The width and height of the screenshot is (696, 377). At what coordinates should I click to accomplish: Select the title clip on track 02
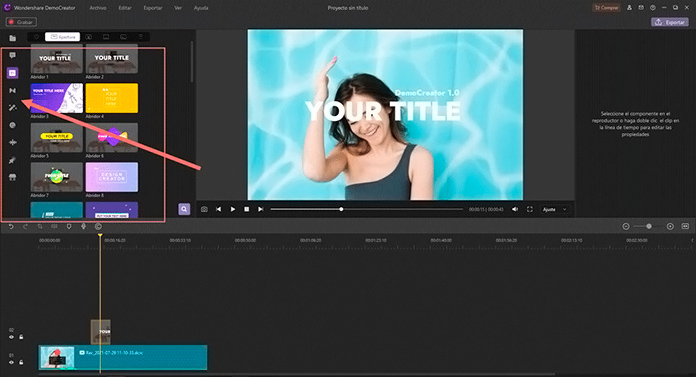click(101, 332)
